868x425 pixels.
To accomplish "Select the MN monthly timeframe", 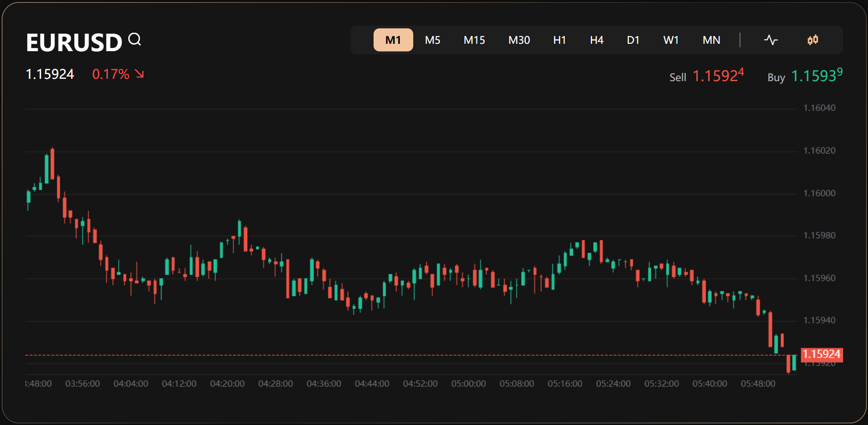I will [x=711, y=40].
